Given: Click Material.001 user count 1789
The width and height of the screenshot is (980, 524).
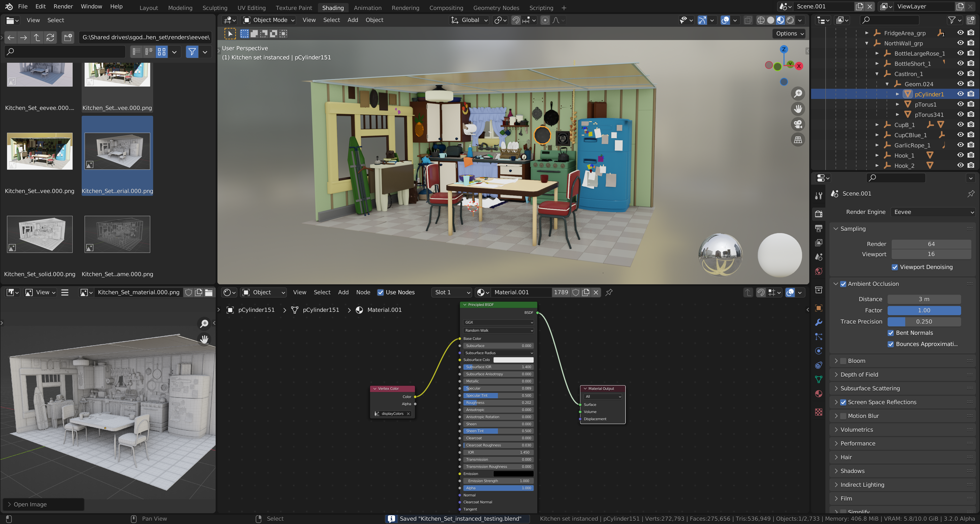Looking at the screenshot, I should (561, 292).
